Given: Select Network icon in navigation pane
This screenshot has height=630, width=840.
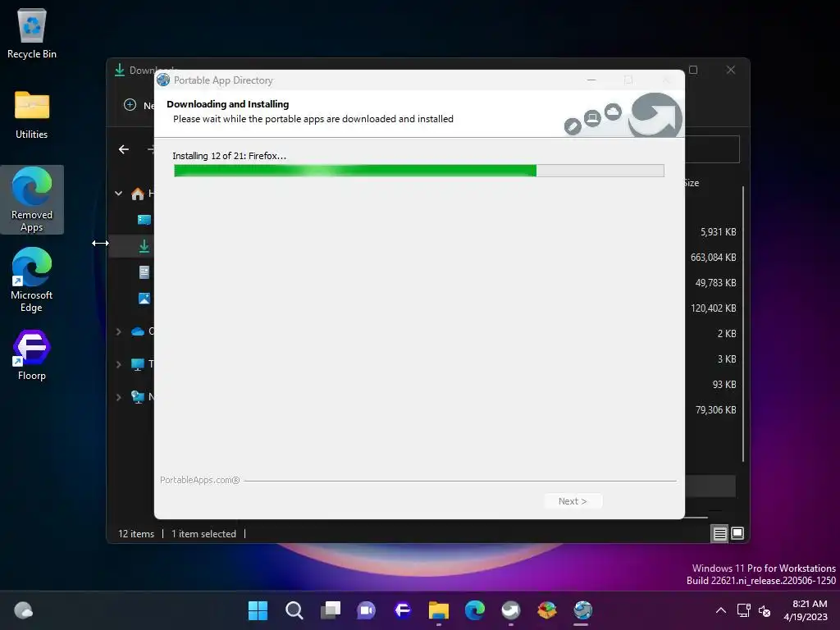Looking at the screenshot, I should tap(138, 397).
